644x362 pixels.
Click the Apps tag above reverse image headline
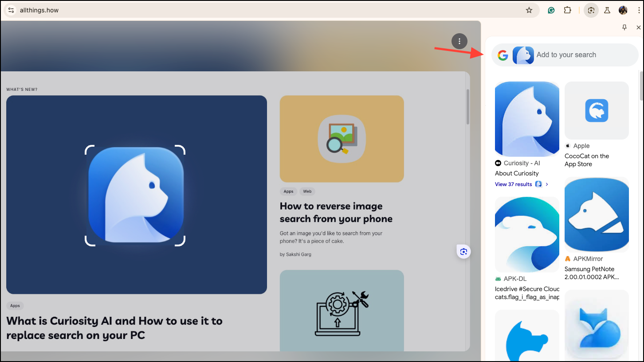point(288,191)
